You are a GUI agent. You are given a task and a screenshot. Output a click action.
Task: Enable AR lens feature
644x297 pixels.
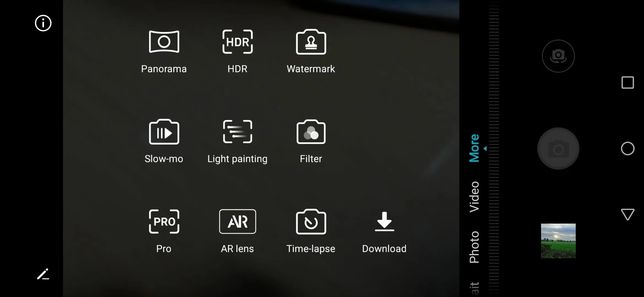238,230
